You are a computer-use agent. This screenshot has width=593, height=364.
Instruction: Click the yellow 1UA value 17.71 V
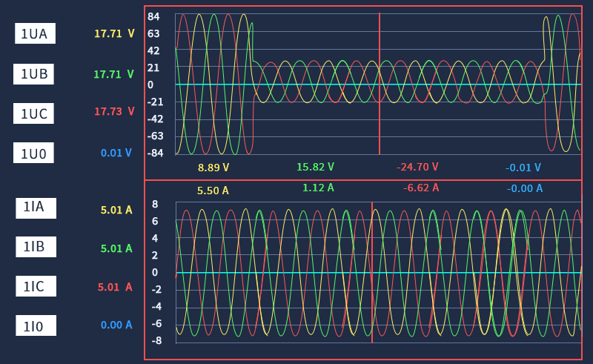[x=114, y=33]
